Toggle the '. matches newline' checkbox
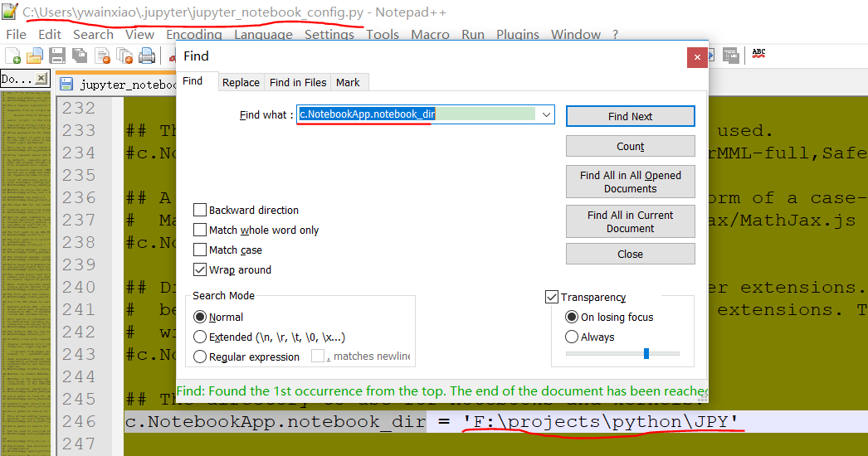The height and width of the screenshot is (456, 868). coord(318,356)
